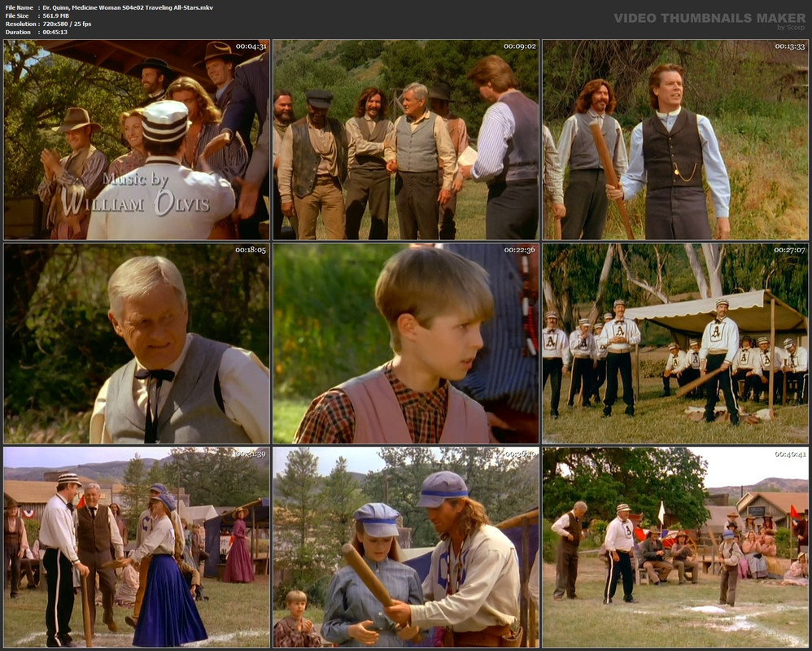Click the file name text Dr. Quinn Traveling All-Stars.mkv
The height and width of the screenshot is (651, 812).
pos(128,8)
